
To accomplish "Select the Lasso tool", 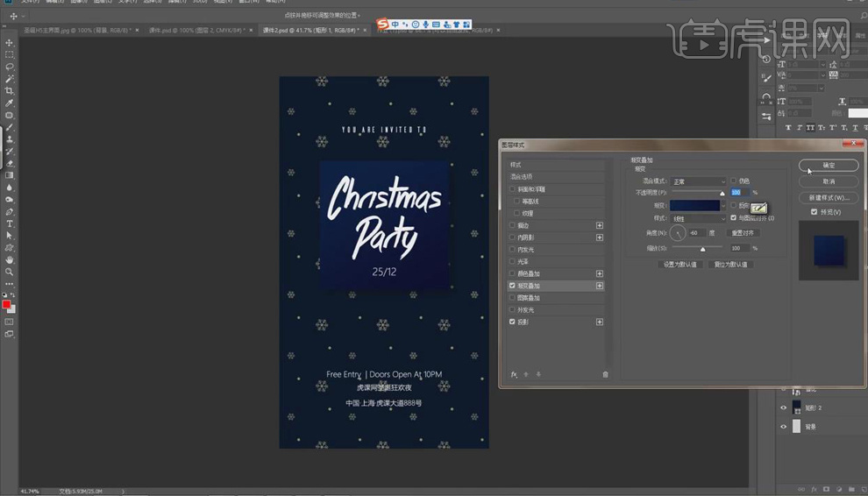I will (10, 67).
